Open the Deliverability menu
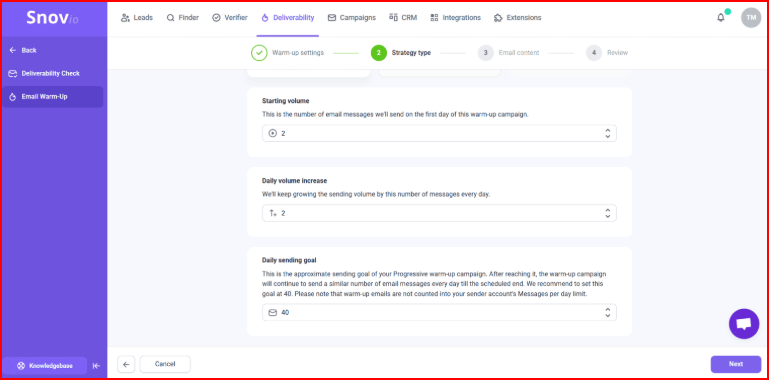769x380 pixels. 287,18
